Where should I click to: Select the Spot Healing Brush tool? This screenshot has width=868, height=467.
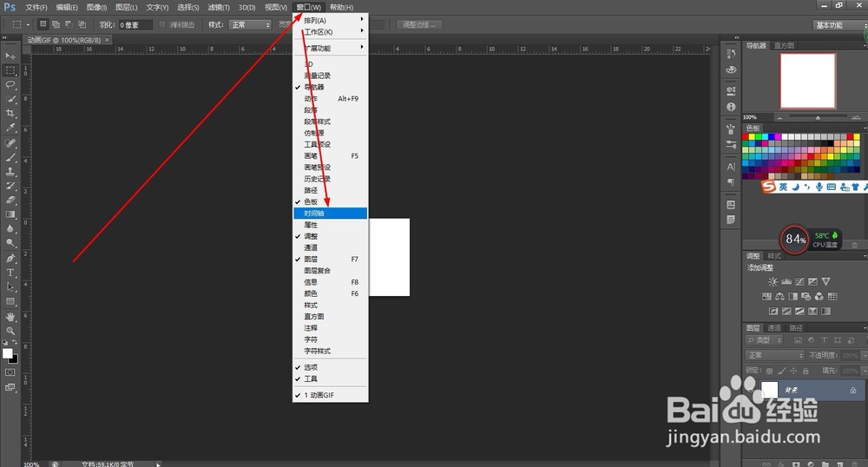point(10,143)
